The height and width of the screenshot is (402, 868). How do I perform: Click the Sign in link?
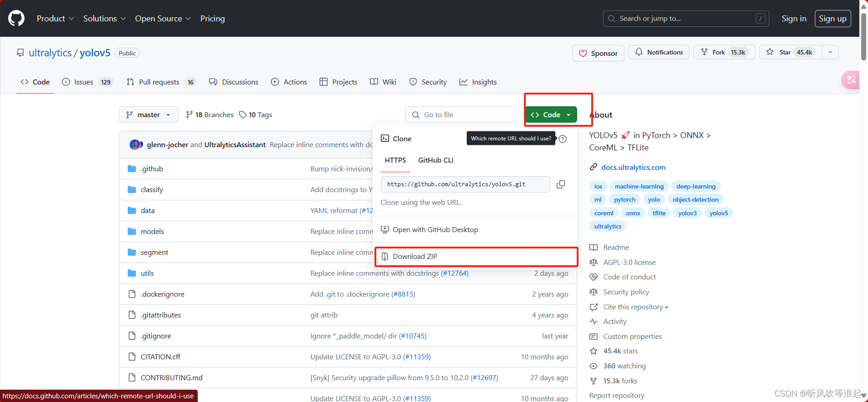[794, 19]
